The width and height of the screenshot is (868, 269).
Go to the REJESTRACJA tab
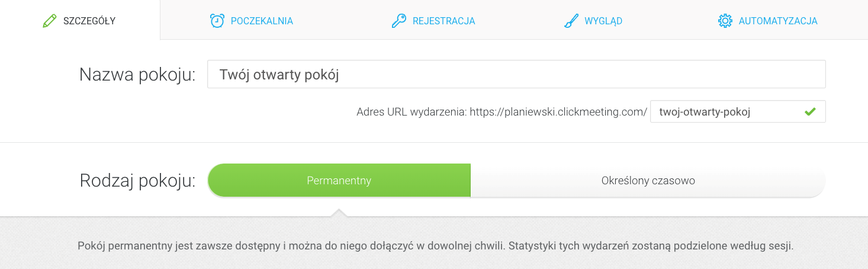click(x=443, y=21)
